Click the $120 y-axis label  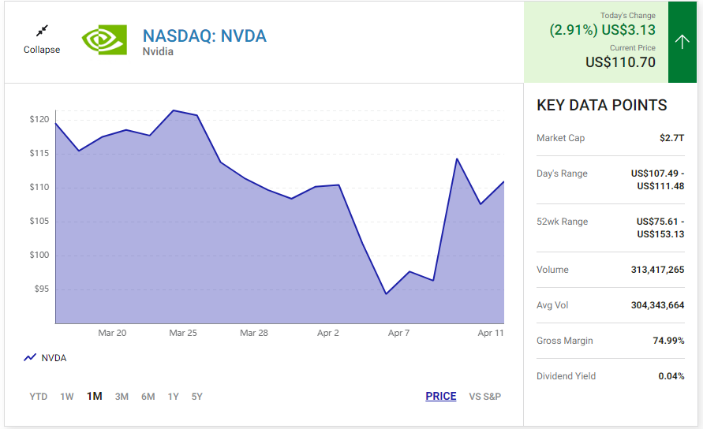[x=39, y=119]
